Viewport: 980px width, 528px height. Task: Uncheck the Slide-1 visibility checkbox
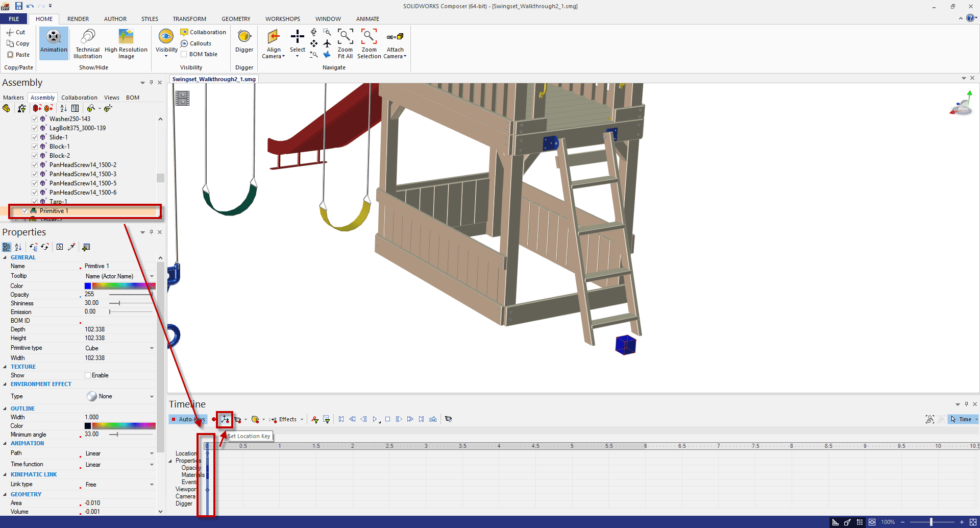(x=35, y=137)
